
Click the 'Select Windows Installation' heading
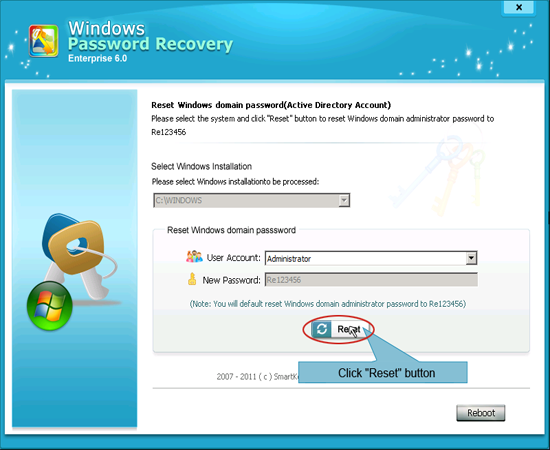pos(201,166)
